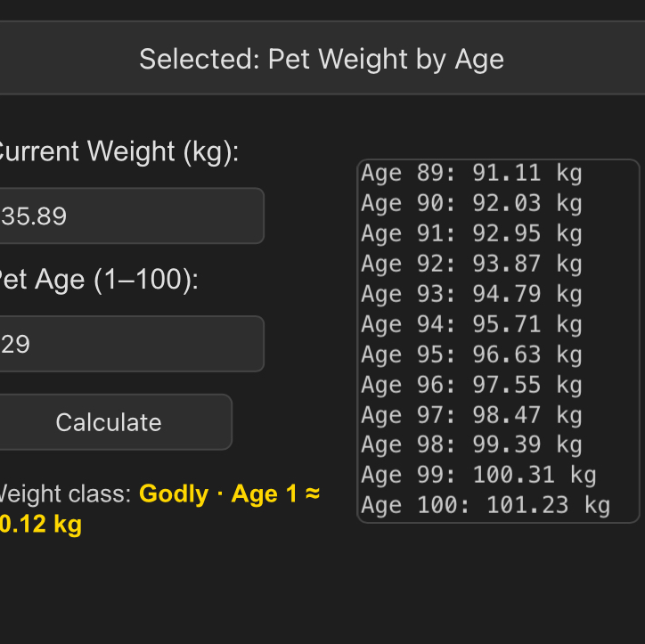This screenshot has height=644, width=645.
Task: Click the Age 89 result line
Action: click(471, 173)
